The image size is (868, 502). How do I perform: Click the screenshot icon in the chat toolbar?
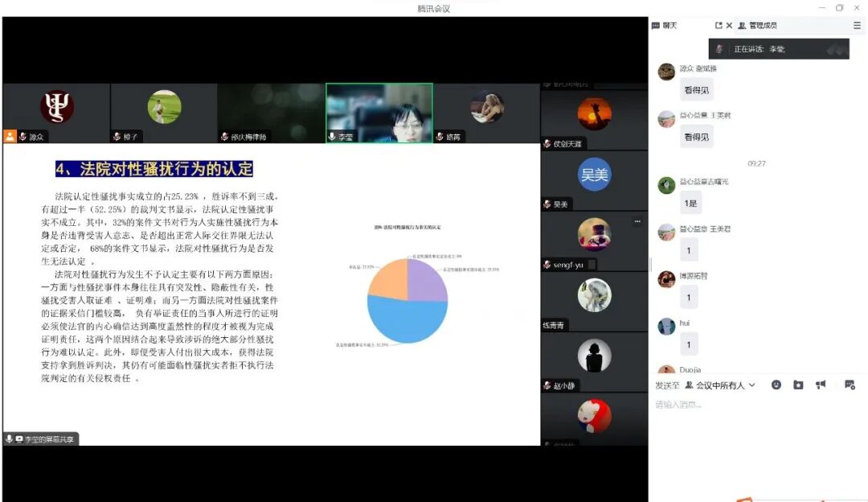[x=850, y=385]
